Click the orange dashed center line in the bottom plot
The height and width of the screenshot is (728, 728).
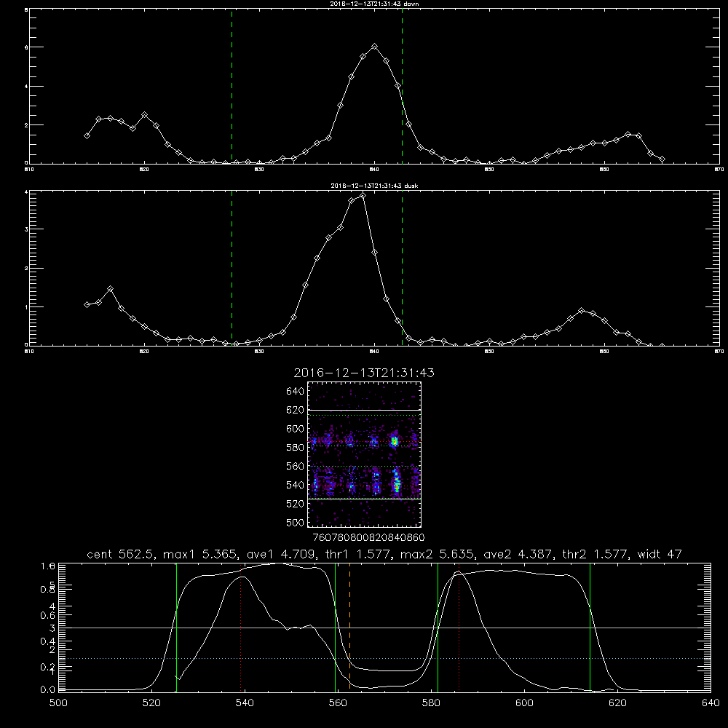(349, 627)
